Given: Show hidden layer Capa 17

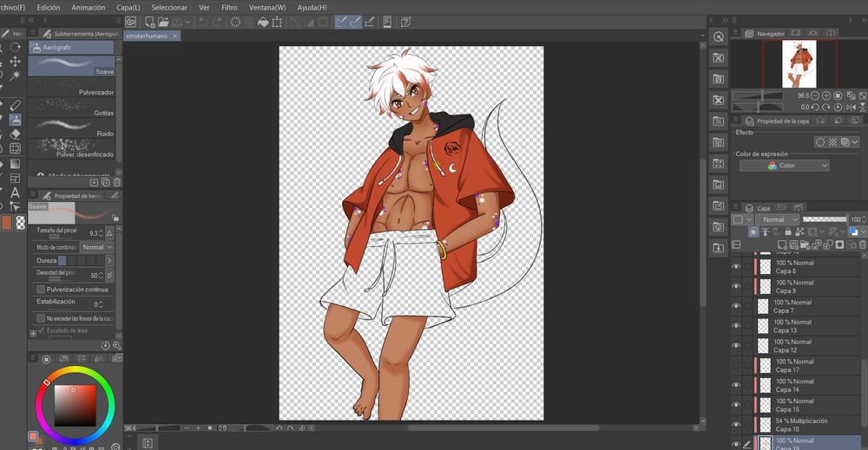Looking at the screenshot, I should tap(736, 365).
